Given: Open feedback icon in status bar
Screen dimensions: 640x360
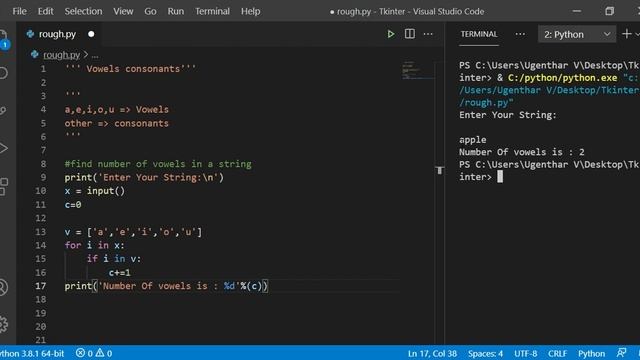Looking at the screenshot, I should pyautogui.click(x=621, y=353).
